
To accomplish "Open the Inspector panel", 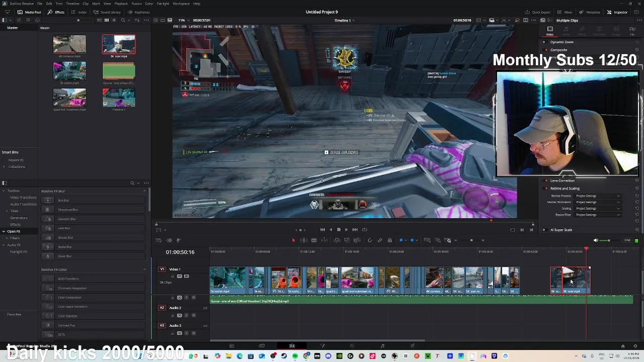I will pyautogui.click(x=617, y=12).
